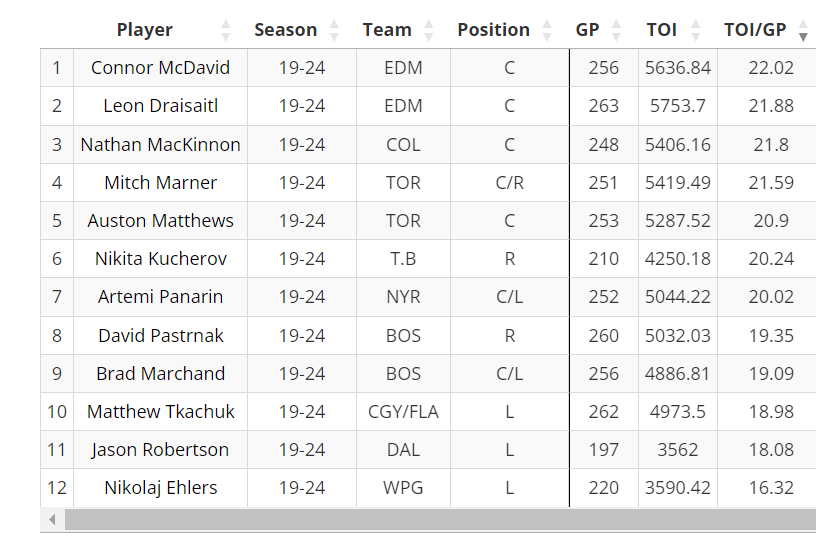This screenshot has width=816, height=538.
Task: Click David Pastrnak's TOI value 5032.03
Action: pos(677,336)
